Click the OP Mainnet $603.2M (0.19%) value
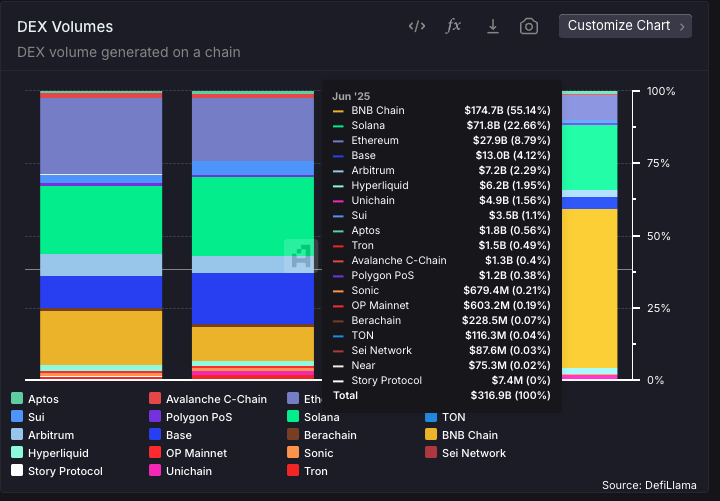720x501 pixels. point(506,305)
